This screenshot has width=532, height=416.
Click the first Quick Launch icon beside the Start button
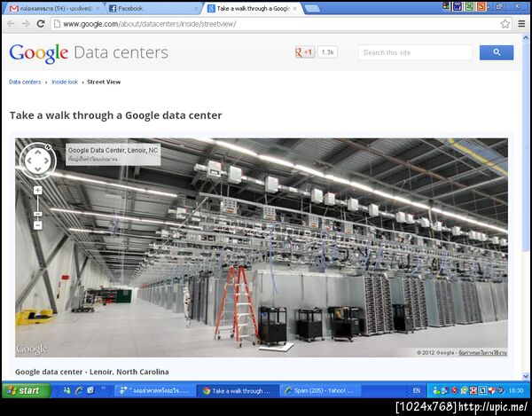66,390
